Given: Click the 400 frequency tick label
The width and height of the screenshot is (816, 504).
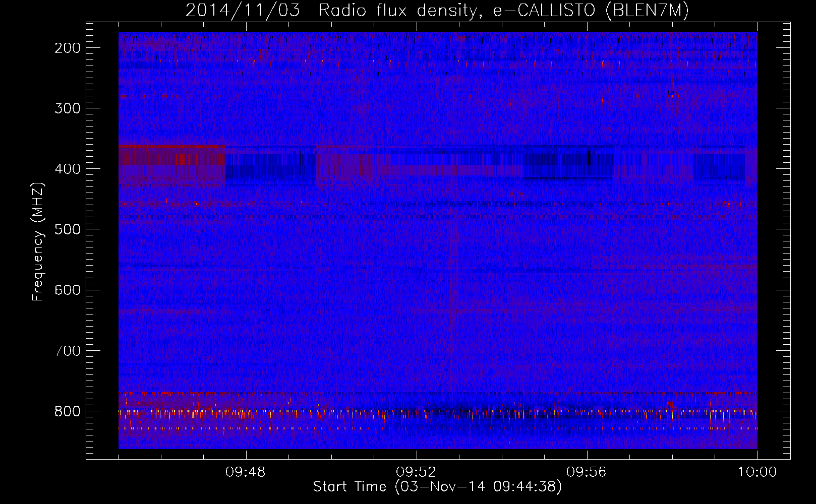Looking at the screenshot, I should point(68,169).
